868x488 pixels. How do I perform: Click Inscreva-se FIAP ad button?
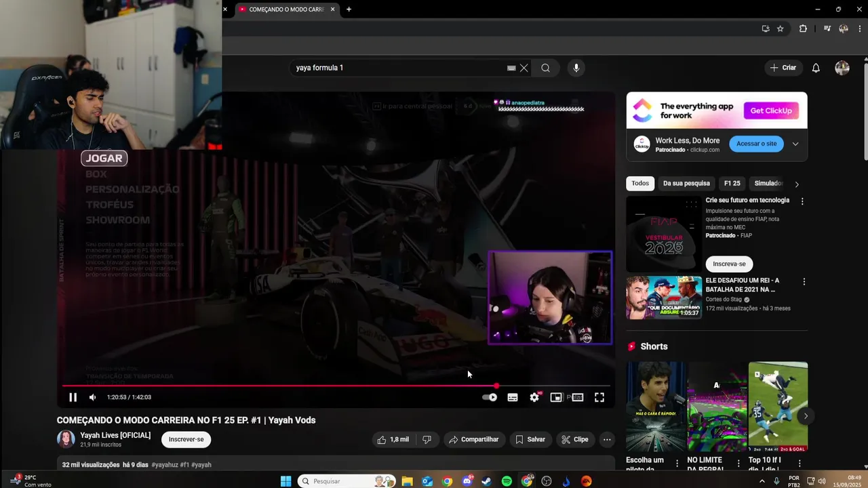click(x=729, y=264)
